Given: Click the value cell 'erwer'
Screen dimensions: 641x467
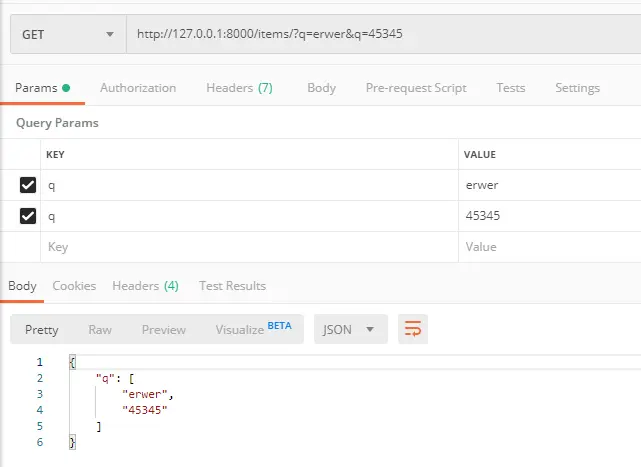Looking at the screenshot, I should [x=550, y=185].
